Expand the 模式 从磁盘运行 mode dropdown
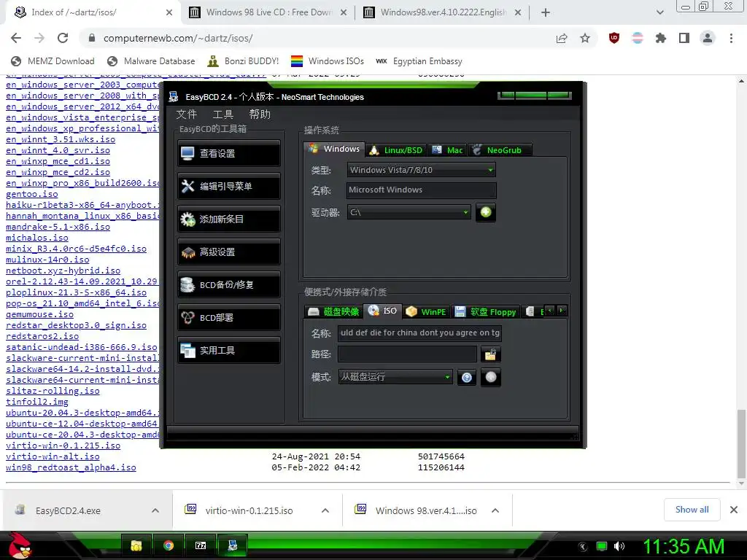747x560 pixels. [x=395, y=377]
